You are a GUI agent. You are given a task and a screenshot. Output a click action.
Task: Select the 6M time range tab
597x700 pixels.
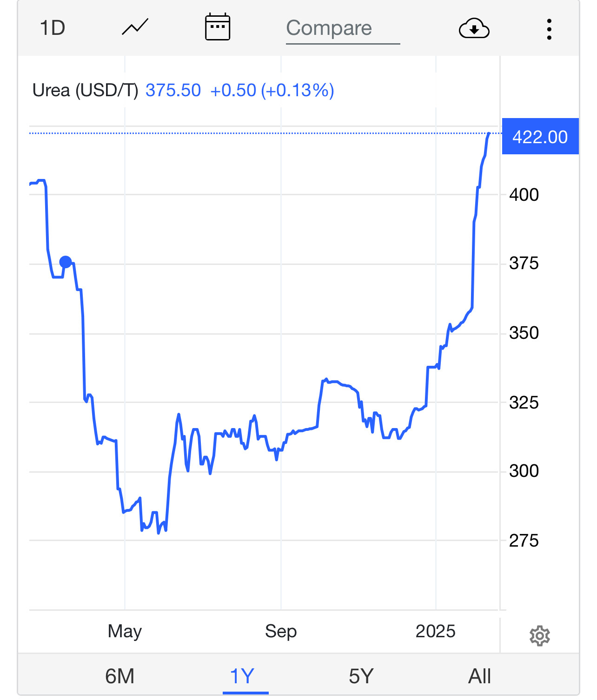(119, 676)
